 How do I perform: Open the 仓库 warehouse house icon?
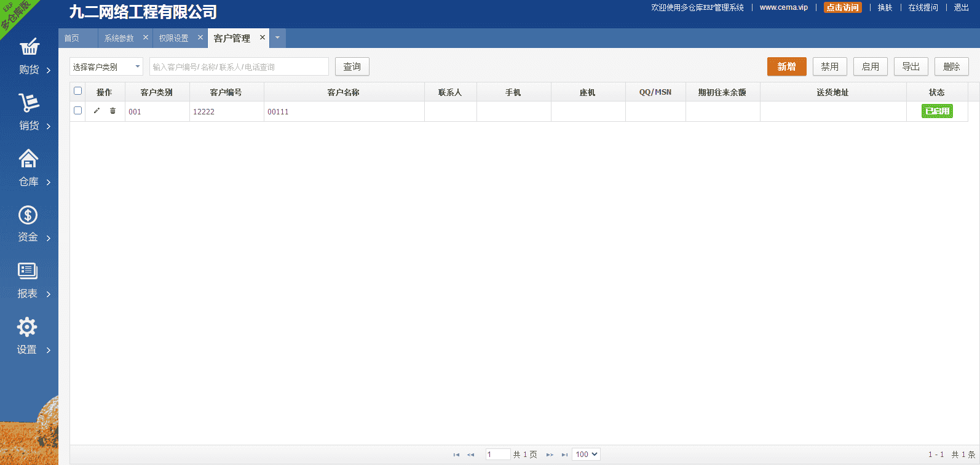click(x=28, y=159)
